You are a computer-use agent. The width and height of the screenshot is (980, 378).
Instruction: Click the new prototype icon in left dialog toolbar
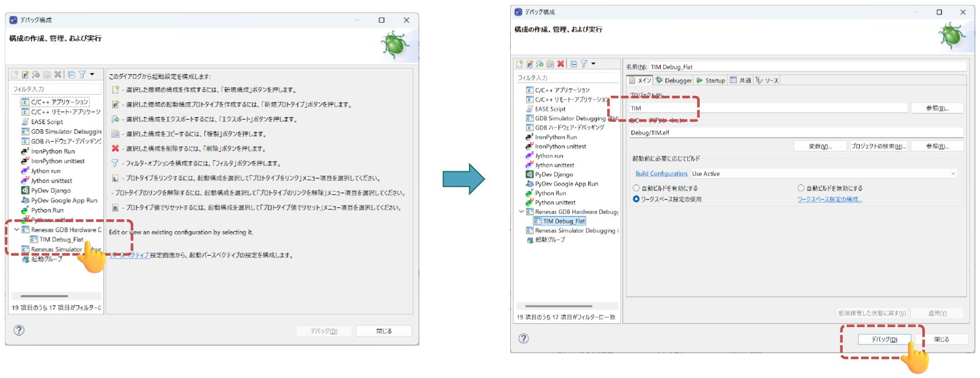point(26,75)
